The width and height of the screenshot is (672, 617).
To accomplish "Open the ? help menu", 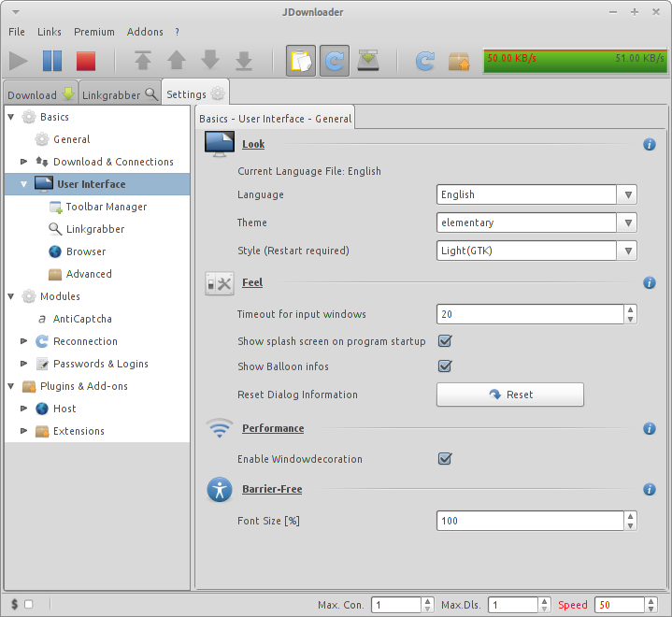I will [177, 32].
